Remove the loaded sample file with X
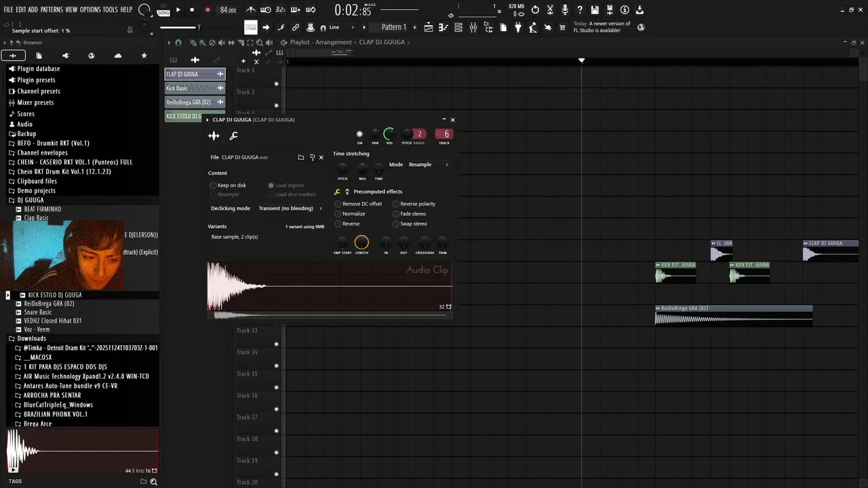The height and width of the screenshot is (488, 868). (x=321, y=157)
